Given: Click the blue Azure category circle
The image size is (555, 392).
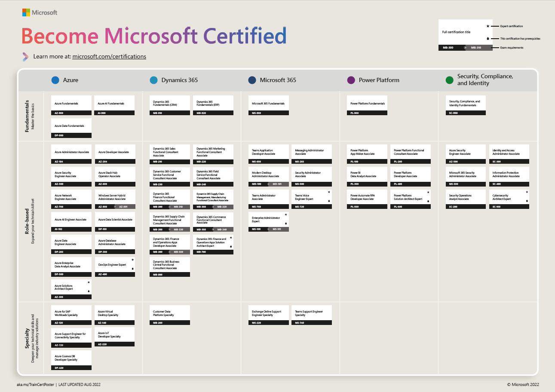Looking at the screenshot, I should click(x=55, y=80).
